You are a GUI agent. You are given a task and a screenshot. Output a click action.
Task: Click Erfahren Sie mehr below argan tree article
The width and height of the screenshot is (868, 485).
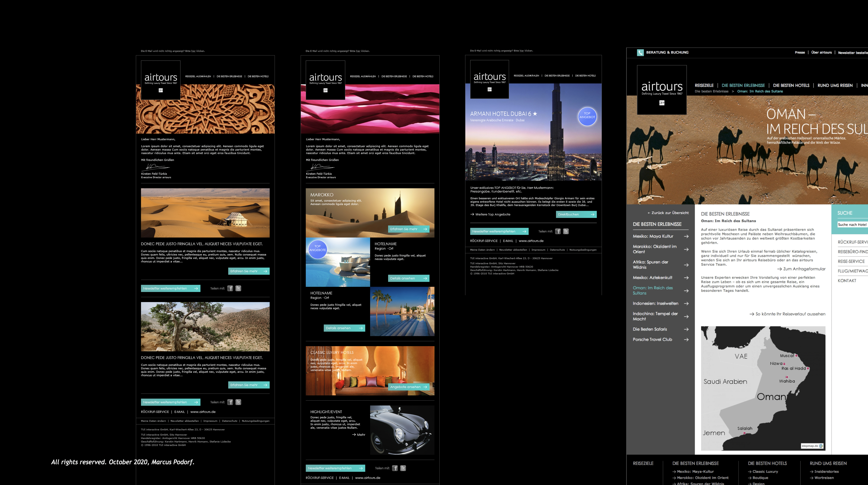click(x=249, y=385)
